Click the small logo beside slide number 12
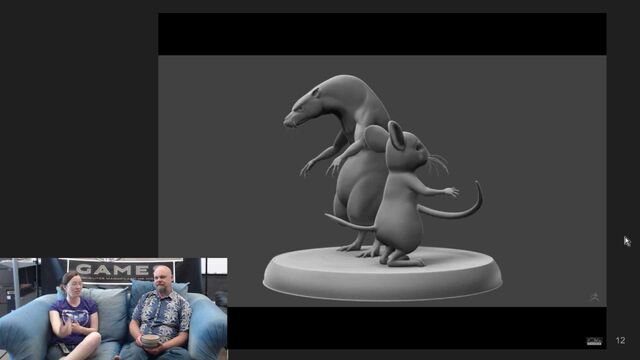Screen dimensions: 640x360 pos(594,341)
